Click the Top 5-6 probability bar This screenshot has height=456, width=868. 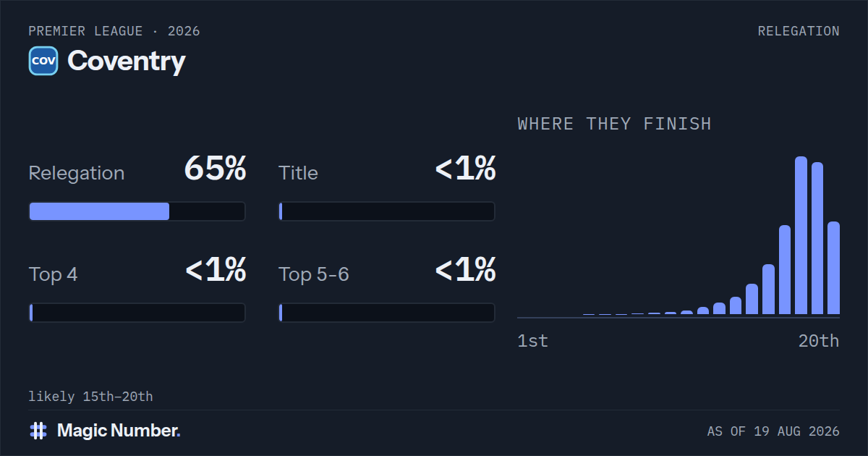click(x=387, y=313)
